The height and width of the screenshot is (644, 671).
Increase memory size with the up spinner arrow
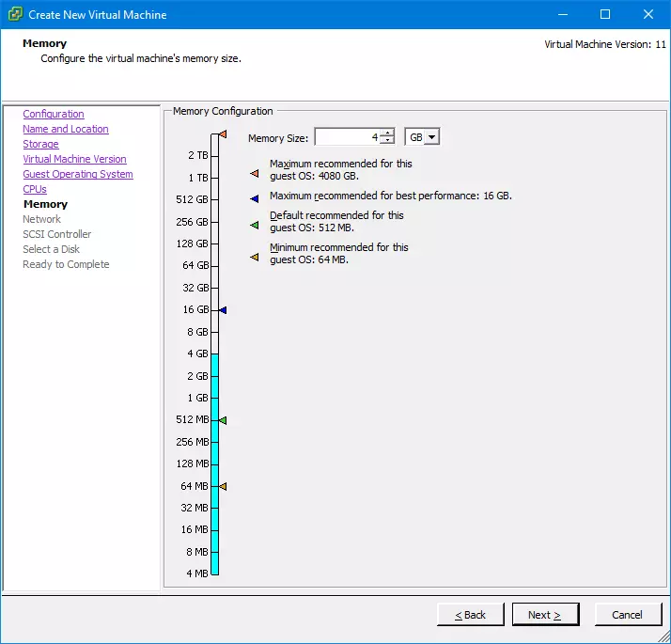387,134
